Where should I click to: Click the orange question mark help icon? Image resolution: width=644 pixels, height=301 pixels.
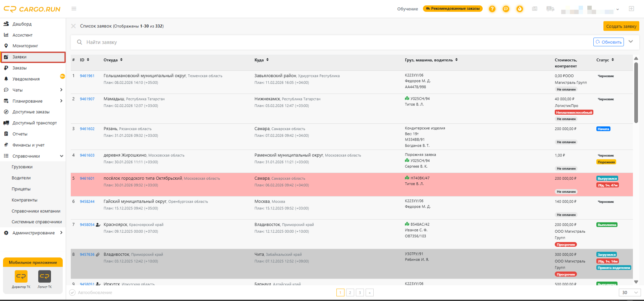(492, 9)
